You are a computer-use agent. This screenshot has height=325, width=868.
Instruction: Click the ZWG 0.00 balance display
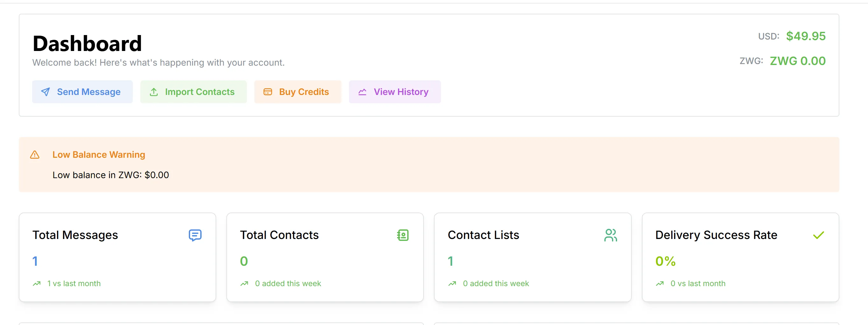coord(798,61)
